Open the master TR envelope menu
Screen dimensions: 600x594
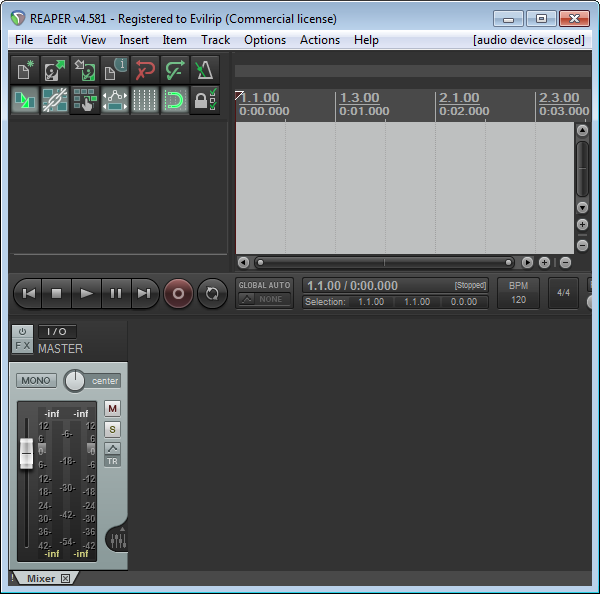(112, 454)
